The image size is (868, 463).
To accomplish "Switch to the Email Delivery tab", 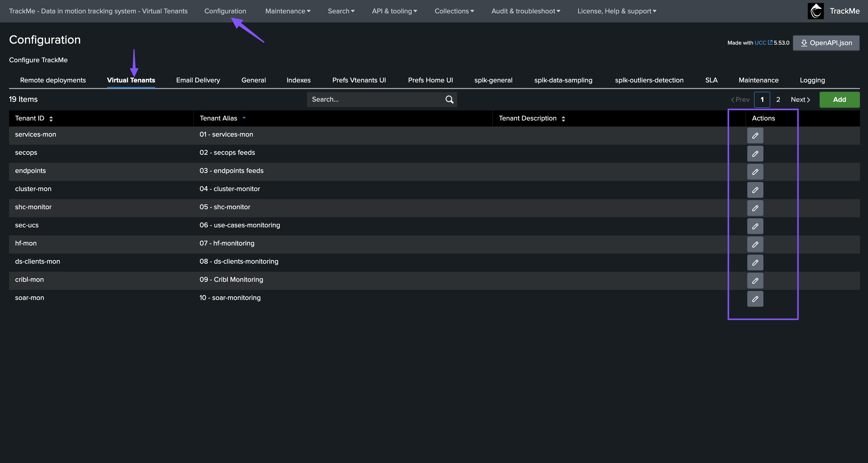I will click(x=198, y=80).
